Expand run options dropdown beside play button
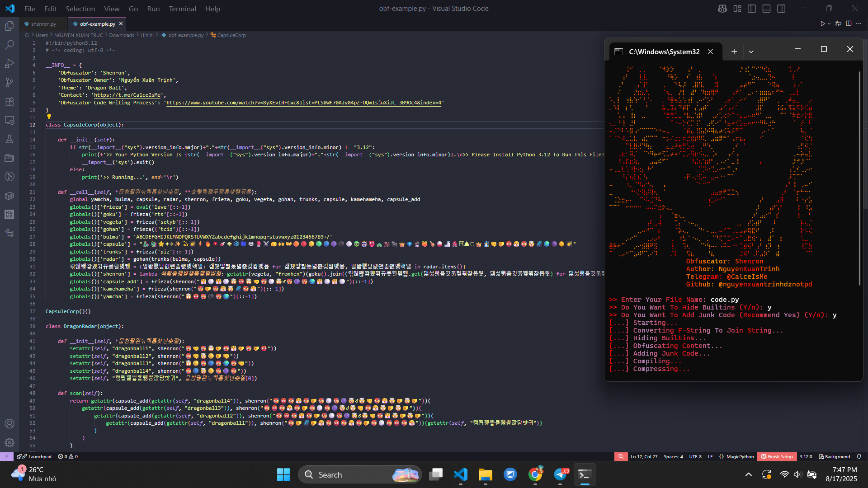The width and height of the screenshot is (868, 488). pos(829,23)
